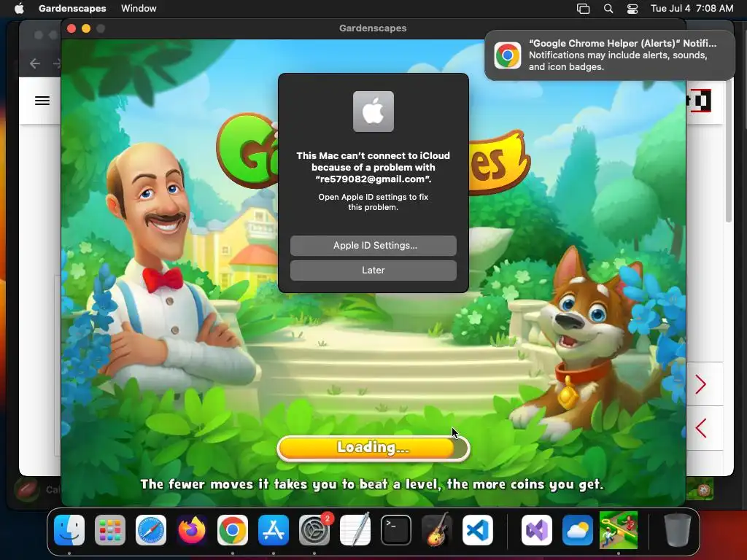Viewport: 747px width, 560px height.
Task: Open Launchpad from the Dock
Action: pyautogui.click(x=110, y=530)
